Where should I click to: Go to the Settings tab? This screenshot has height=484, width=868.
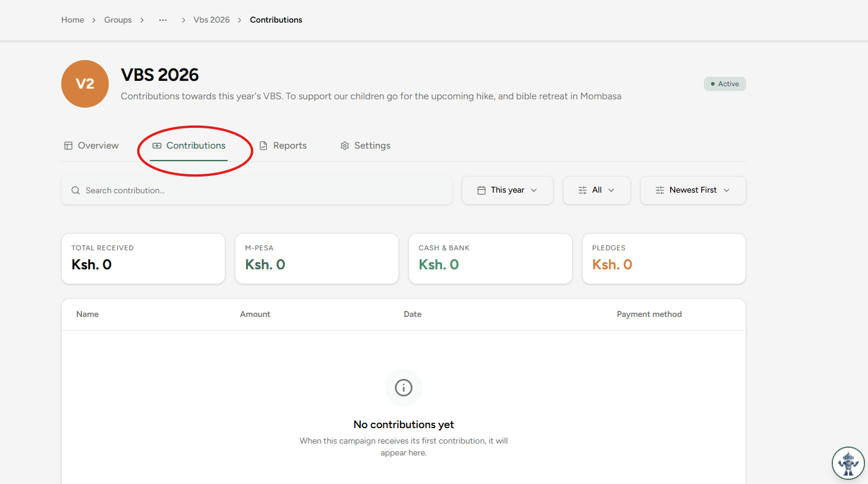click(366, 146)
